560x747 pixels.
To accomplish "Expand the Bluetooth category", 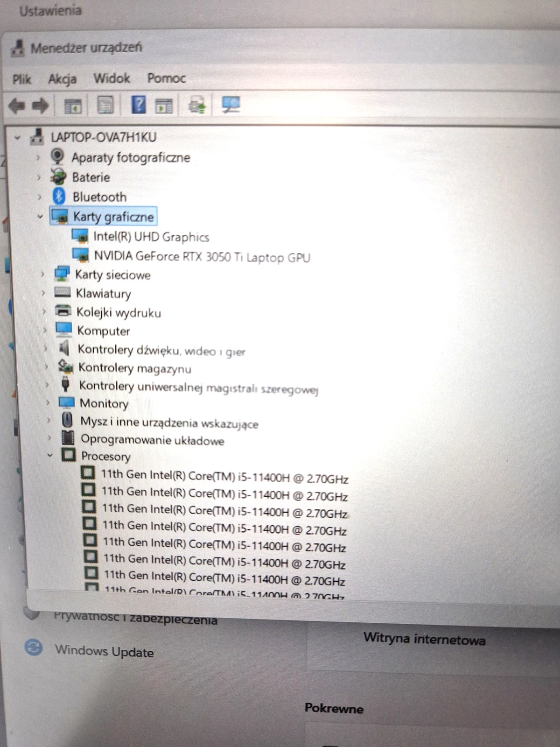I will [39, 197].
